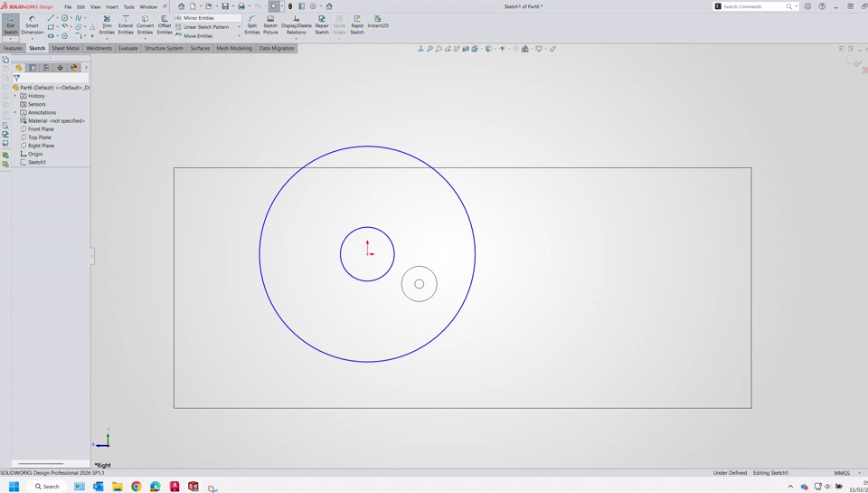Open Exit Sketch dropdown arrow

(x=11, y=39)
